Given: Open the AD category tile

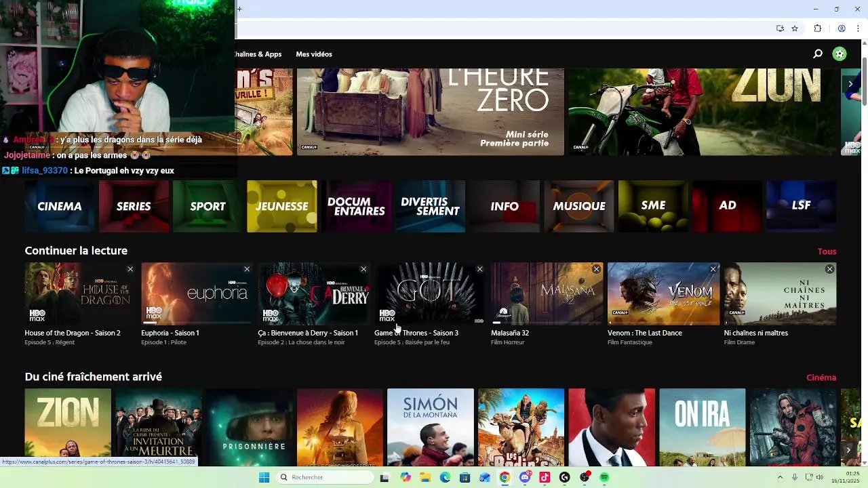Looking at the screenshot, I should click(727, 206).
